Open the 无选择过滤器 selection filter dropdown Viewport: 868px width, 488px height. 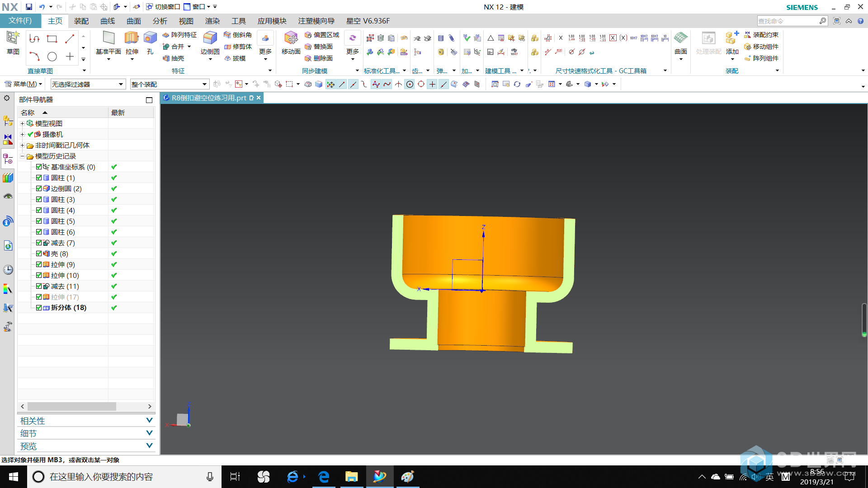(x=88, y=84)
